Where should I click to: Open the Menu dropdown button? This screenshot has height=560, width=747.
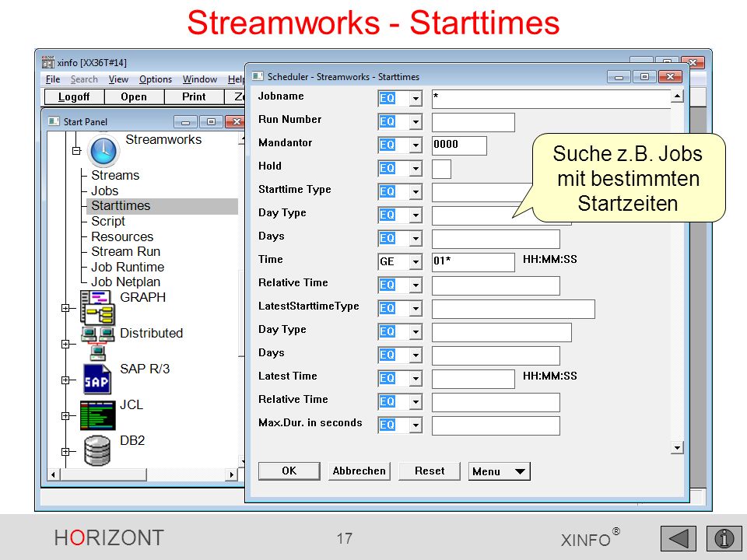click(x=500, y=471)
